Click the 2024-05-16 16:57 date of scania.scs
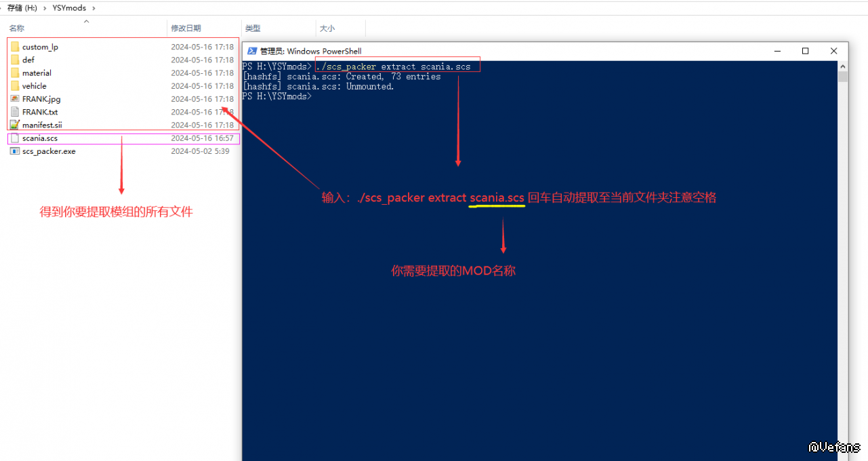This screenshot has height=461, width=868. coord(203,138)
